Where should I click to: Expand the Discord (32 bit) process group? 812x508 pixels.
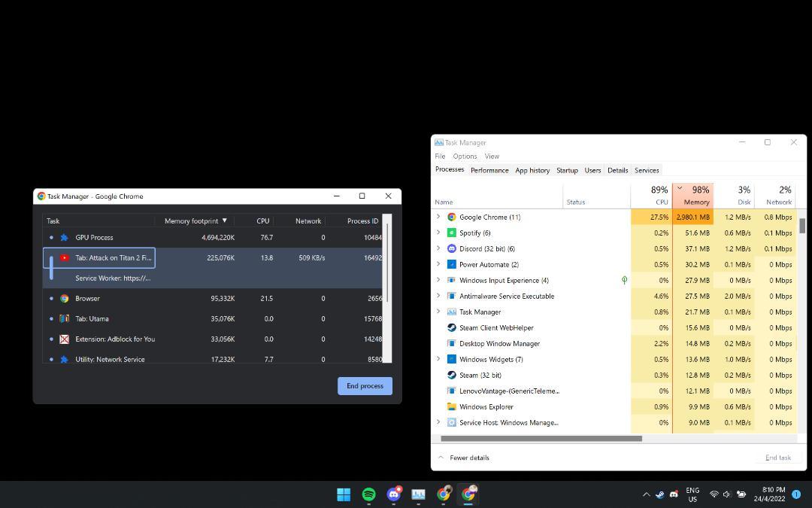pos(439,248)
